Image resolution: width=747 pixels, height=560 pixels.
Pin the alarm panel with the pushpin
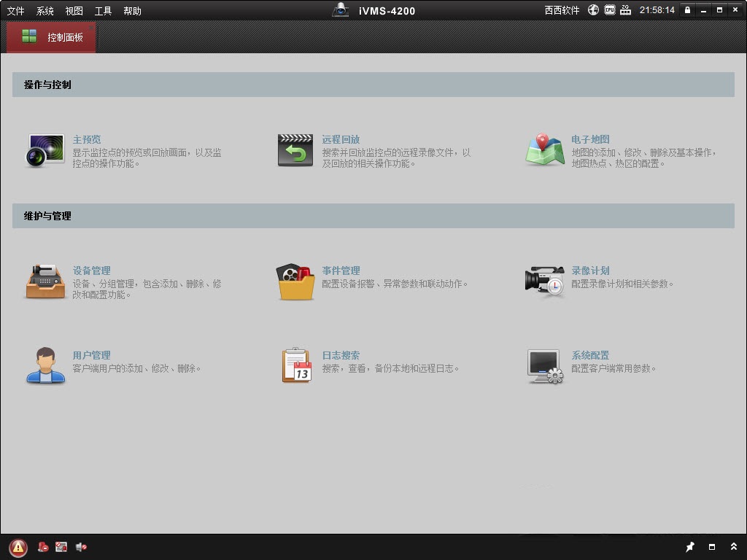tap(689, 546)
